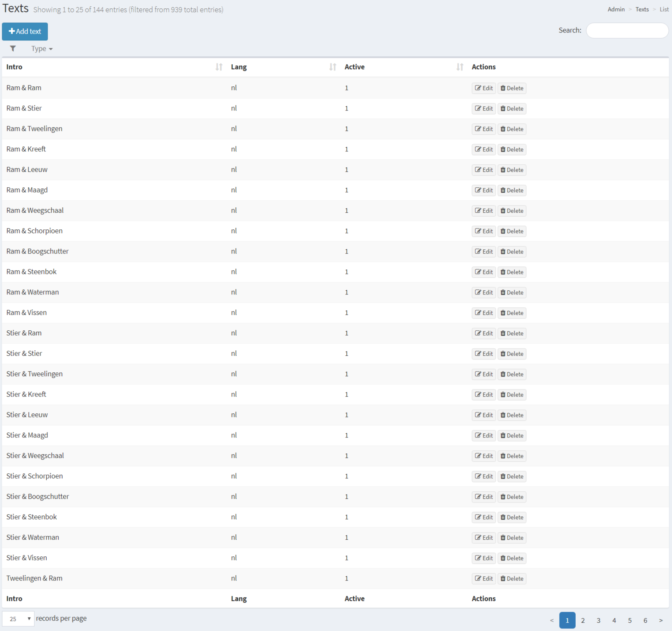Image resolution: width=672 pixels, height=631 pixels.
Task: Open the Admin breadcrumb link
Action: (616, 10)
